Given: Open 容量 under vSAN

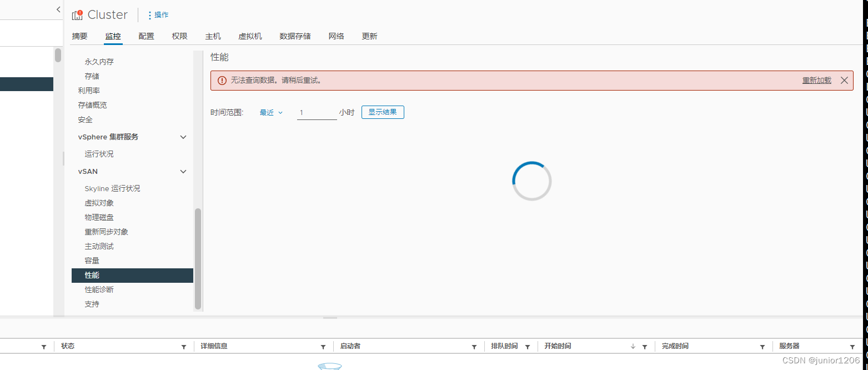Looking at the screenshot, I should (x=92, y=261).
